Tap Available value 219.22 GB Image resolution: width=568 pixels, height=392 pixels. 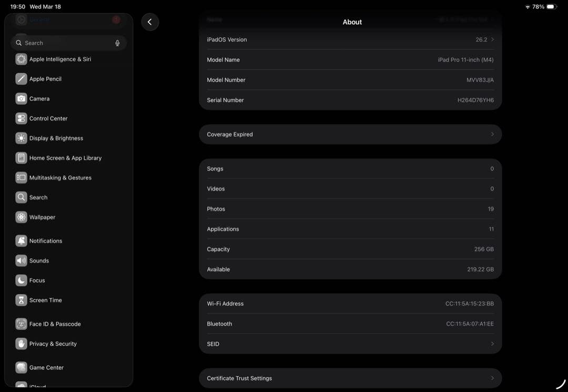[480, 269]
